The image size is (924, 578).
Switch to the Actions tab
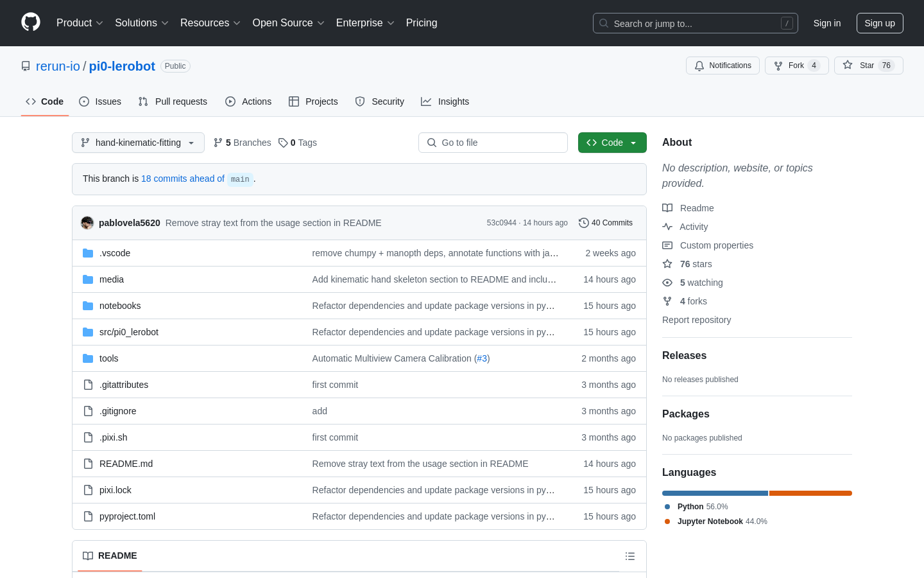click(x=248, y=101)
